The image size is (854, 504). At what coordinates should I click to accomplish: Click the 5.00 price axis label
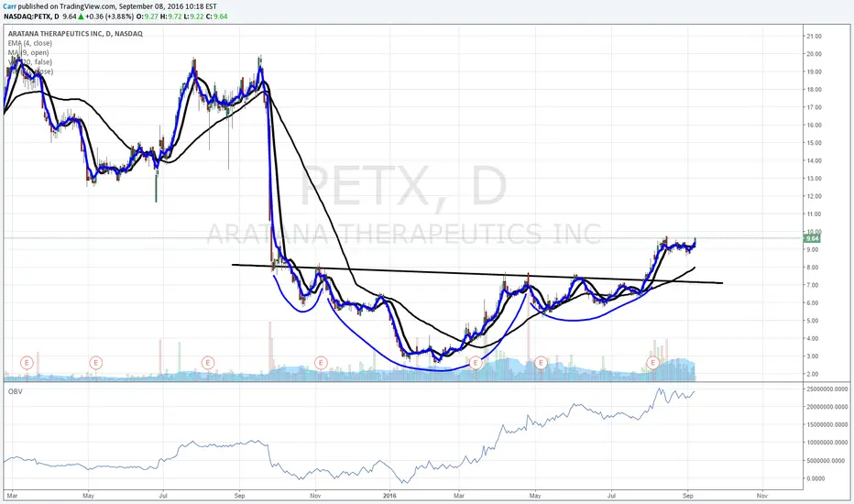815,321
